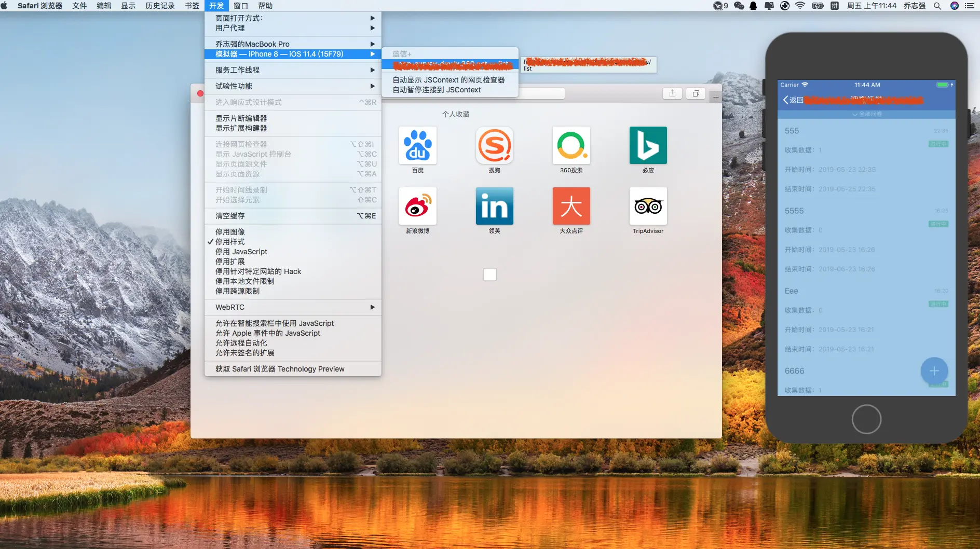Click the QQ penguin menu bar icon

point(753,6)
